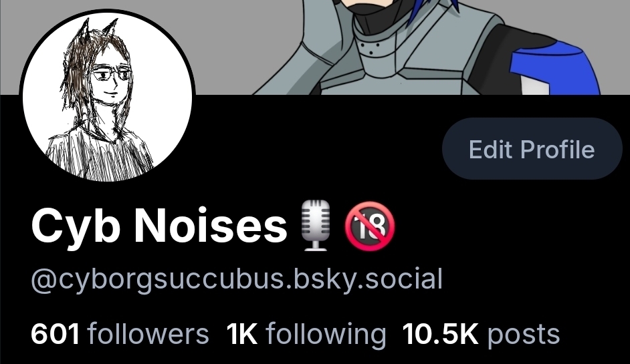The image size is (630, 364).
Task: Click the word "posts"
Action: [x=524, y=335]
